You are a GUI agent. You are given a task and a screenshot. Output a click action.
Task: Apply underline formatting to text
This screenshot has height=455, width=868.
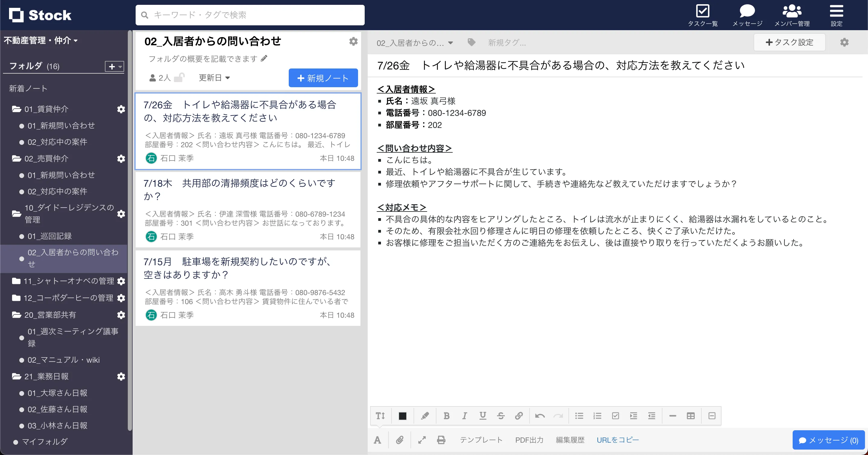[x=483, y=416]
